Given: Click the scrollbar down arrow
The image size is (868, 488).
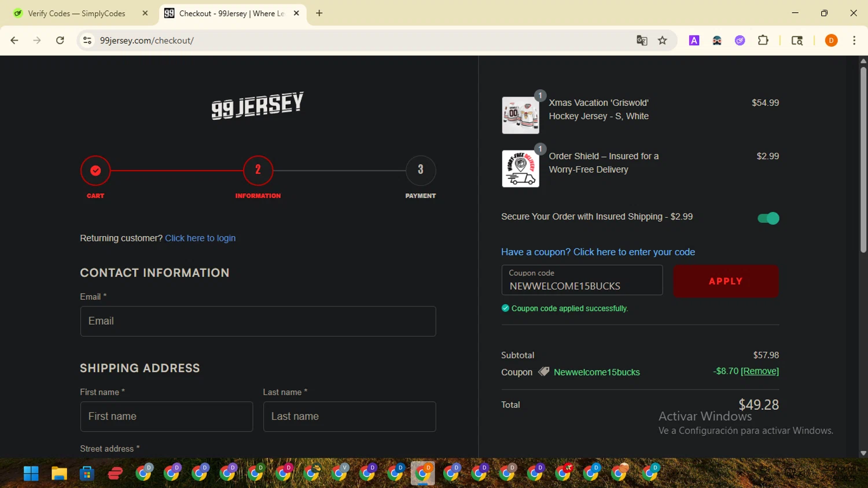Looking at the screenshot, I should (x=863, y=453).
